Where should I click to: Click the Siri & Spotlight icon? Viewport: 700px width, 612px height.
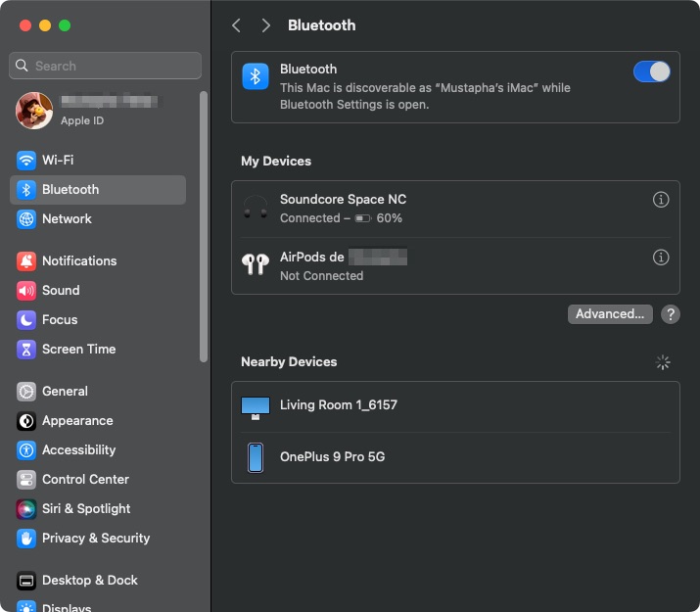coord(26,509)
